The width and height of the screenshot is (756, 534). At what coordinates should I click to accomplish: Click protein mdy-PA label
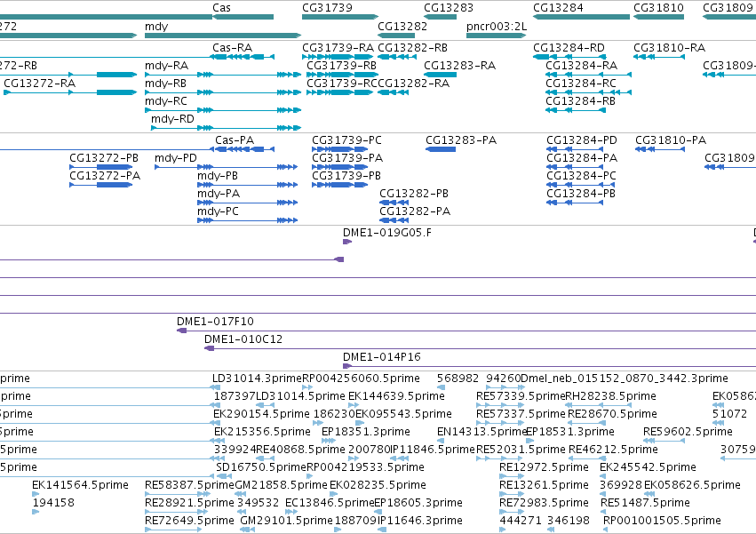[x=219, y=194]
